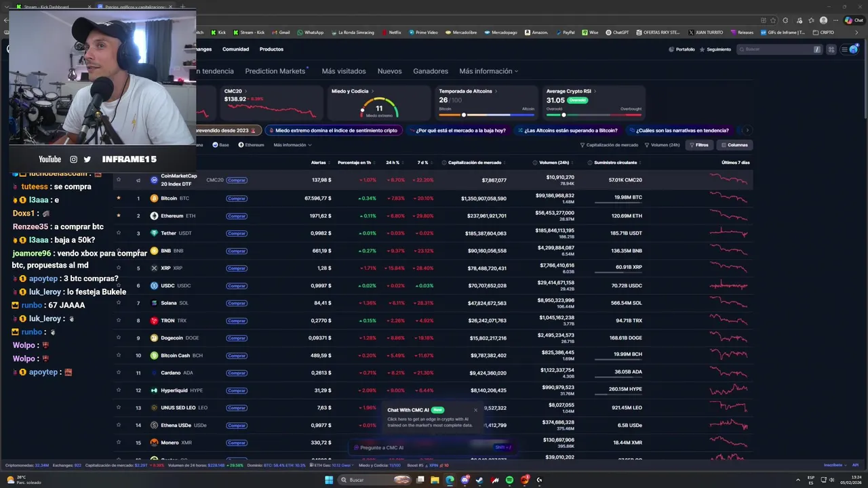Open '¿Por qué está el mercado a la baja hoy?'
Viewport: 868px width, 488px height.
[x=457, y=130]
